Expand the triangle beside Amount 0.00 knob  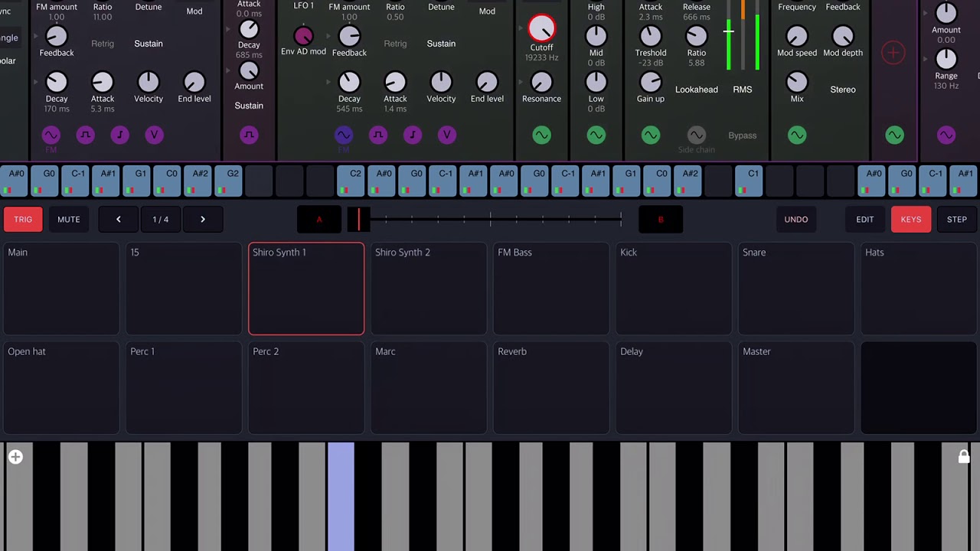point(926,13)
